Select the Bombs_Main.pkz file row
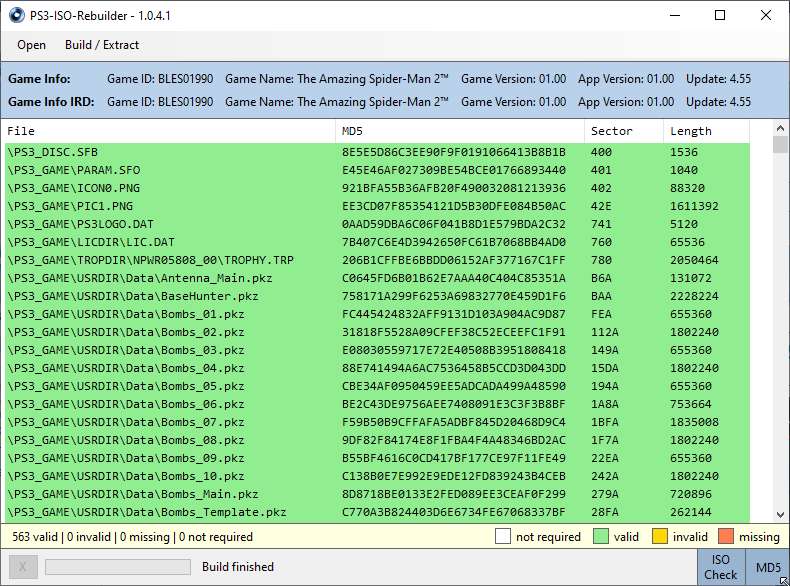790x586 pixels. coord(377,494)
